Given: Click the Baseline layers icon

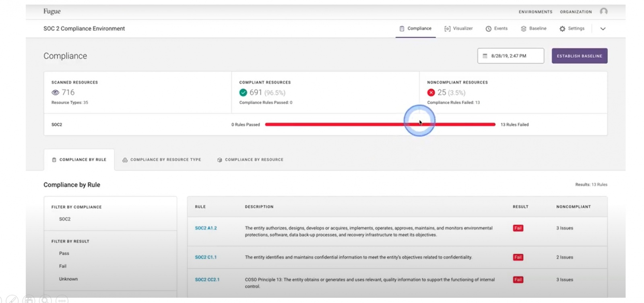Looking at the screenshot, I should pyautogui.click(x=523, y=29).
